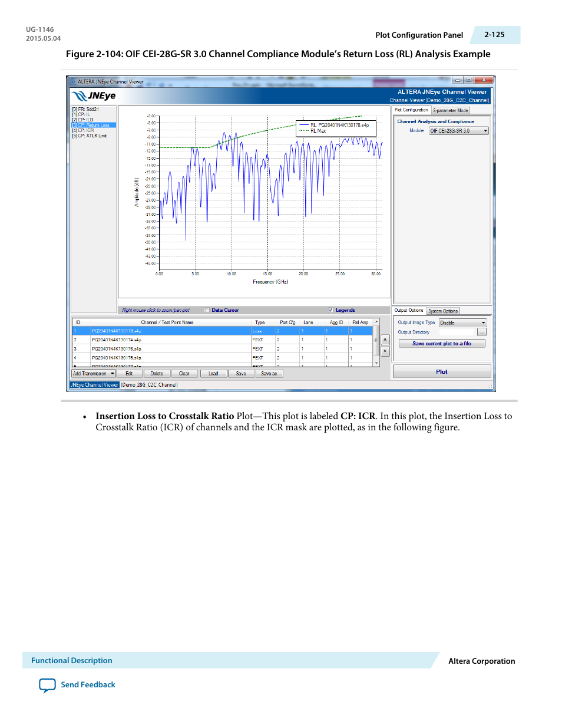
Task: Click the Delete button
Action: click(x=157, y=374)
